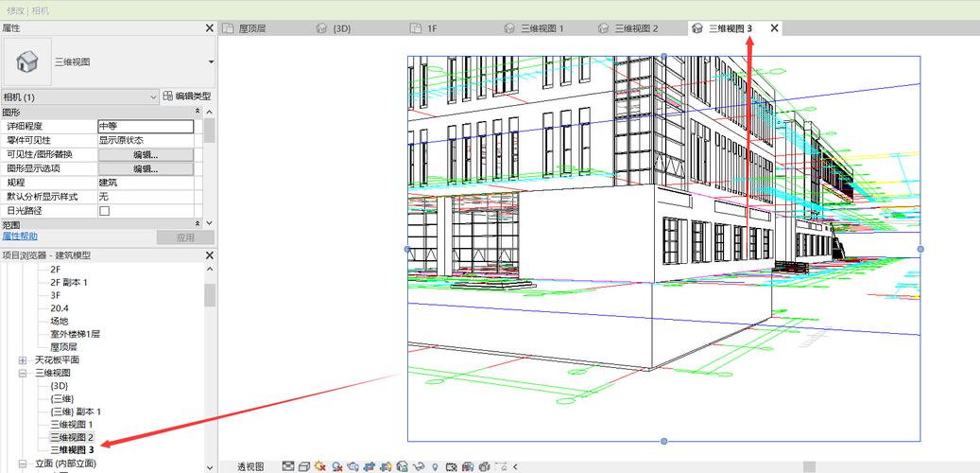Click the detail level icon in view control bar
Screen dimensions: 980x473
click(286, 466)
